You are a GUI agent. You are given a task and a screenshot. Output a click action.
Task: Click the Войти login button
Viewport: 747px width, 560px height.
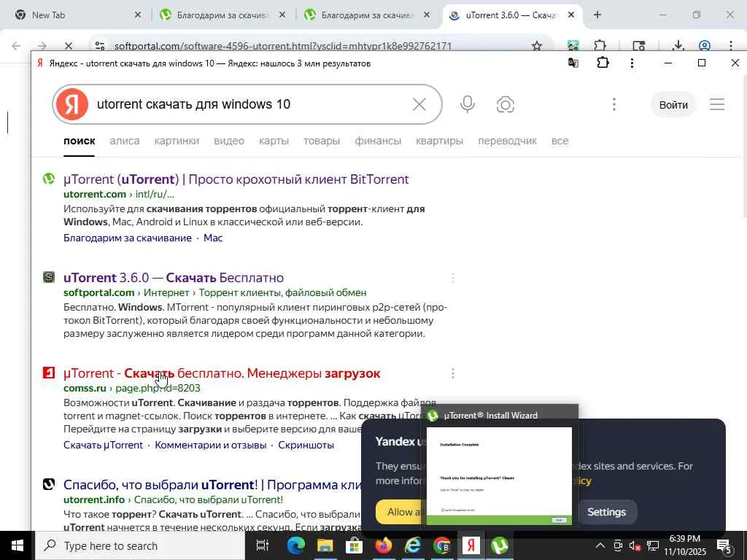[673, 105]
